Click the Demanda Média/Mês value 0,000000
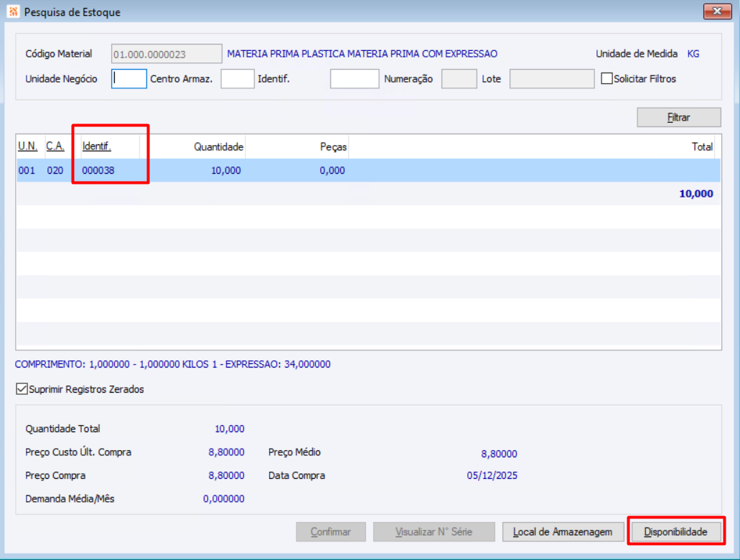 tap(224, 499)
